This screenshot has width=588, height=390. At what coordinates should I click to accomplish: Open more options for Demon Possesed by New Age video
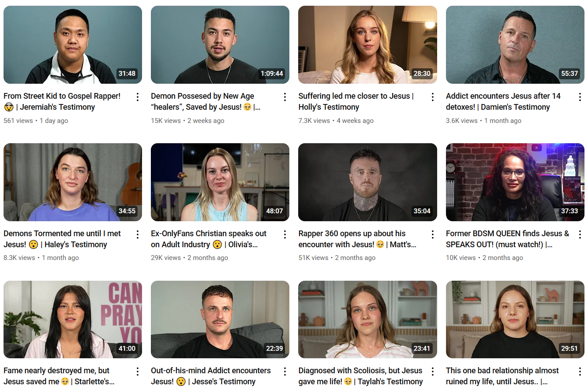coord(285,97)
